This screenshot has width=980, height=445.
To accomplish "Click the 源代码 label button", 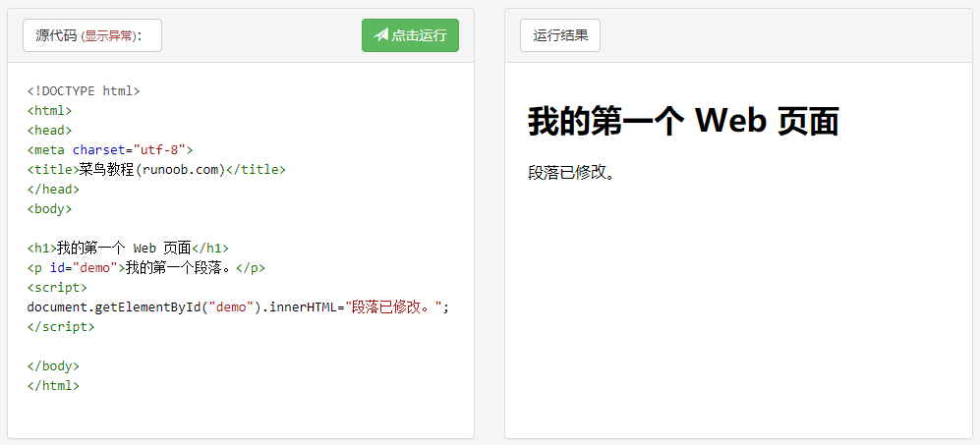I will click(92, 35).
